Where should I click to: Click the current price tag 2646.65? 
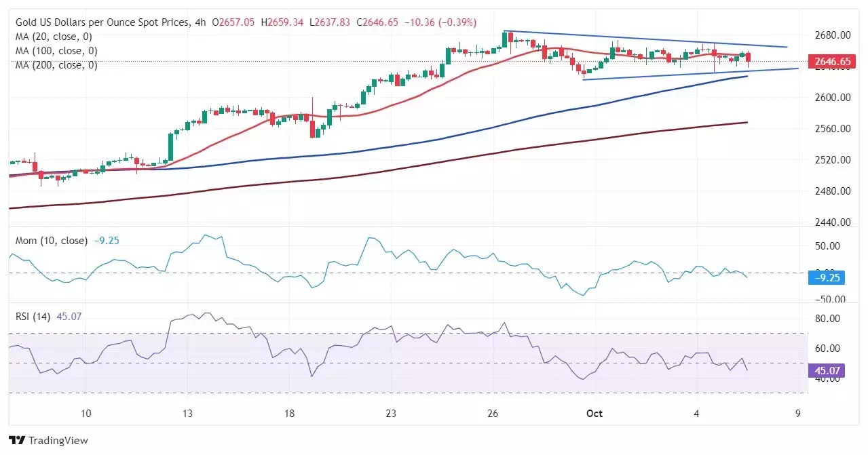pyautogui.click(x=832, y=62)
